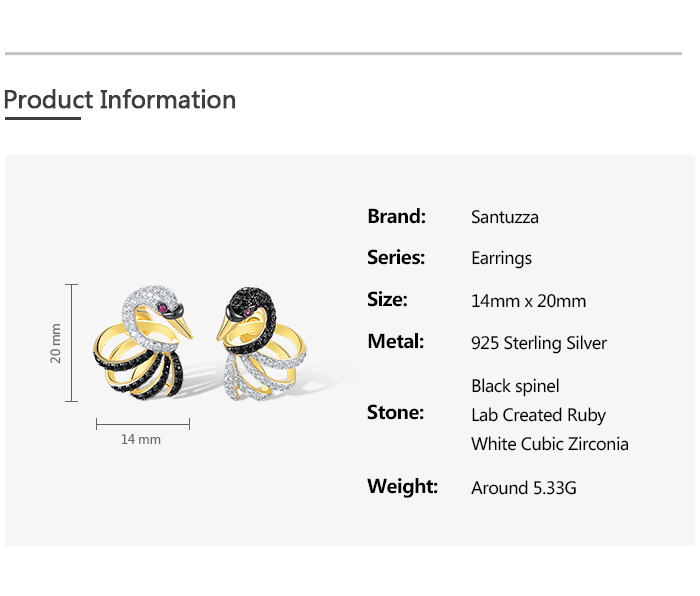Viewport: 700px width, 596px height.
Task: Click the 14 mm width dimension label
Action: click(141, 439)
